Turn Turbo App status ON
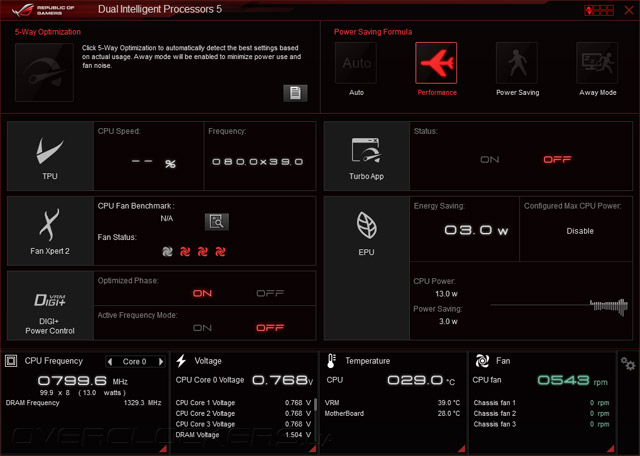Screen dimensions: 640x456 (x=490, y=160)
